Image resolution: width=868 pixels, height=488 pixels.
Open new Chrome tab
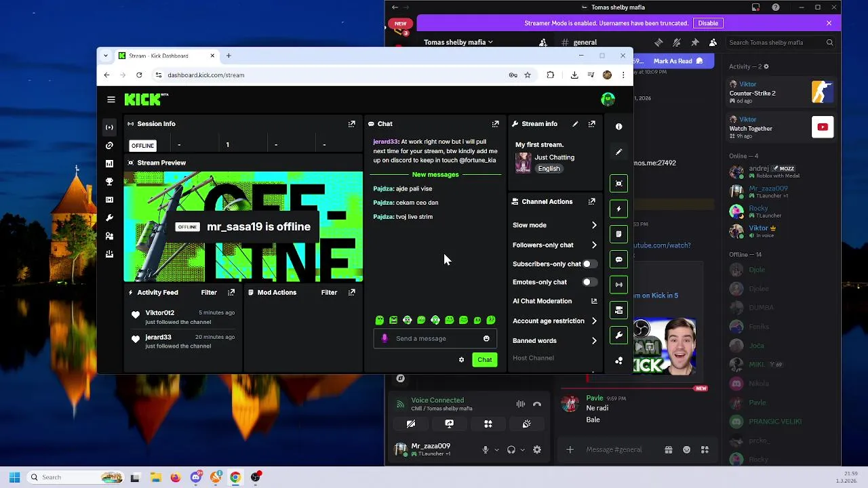[229, 56]
